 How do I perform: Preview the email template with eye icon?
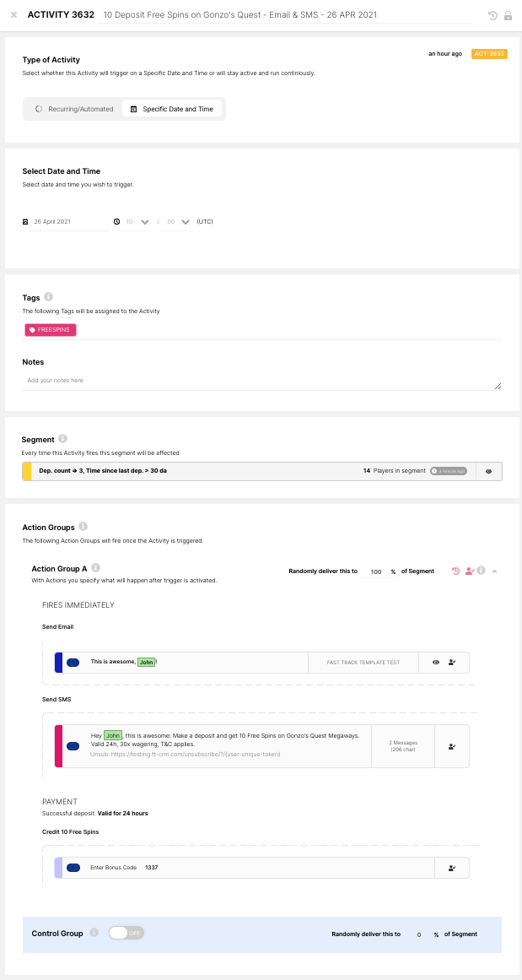pyautogui.click(x=436, y=663)
